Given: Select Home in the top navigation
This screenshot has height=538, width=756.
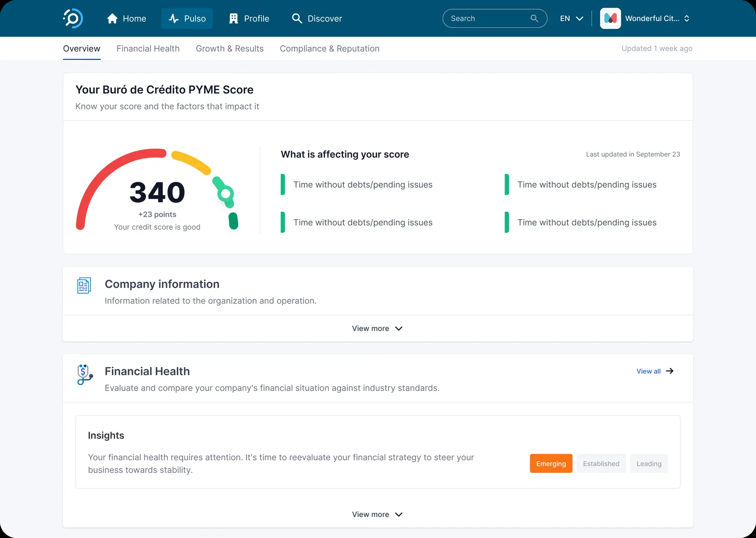Looking at the screenshot, I should coord(127,18).
